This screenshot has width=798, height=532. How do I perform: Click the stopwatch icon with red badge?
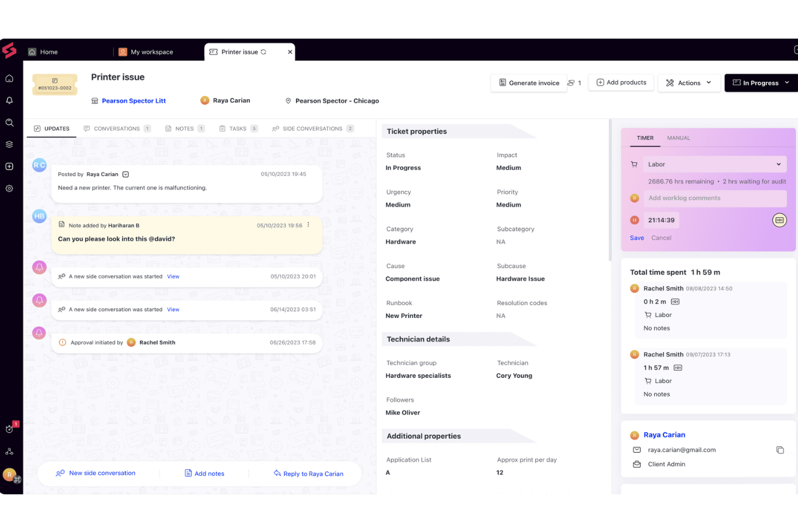coord(9,429)
